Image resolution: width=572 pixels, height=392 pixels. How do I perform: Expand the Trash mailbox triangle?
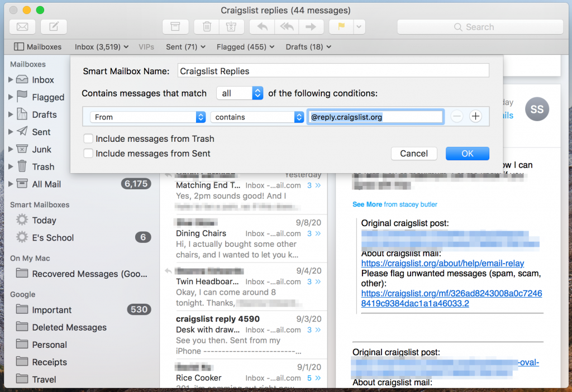11,166
